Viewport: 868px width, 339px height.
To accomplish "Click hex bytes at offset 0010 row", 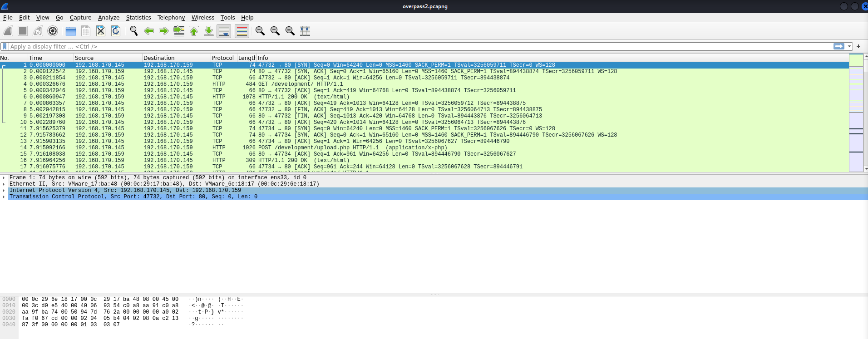I will 100,305.
